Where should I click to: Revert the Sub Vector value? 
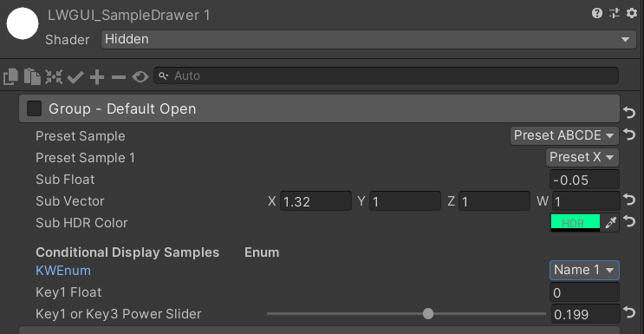(x=629, y=200)
